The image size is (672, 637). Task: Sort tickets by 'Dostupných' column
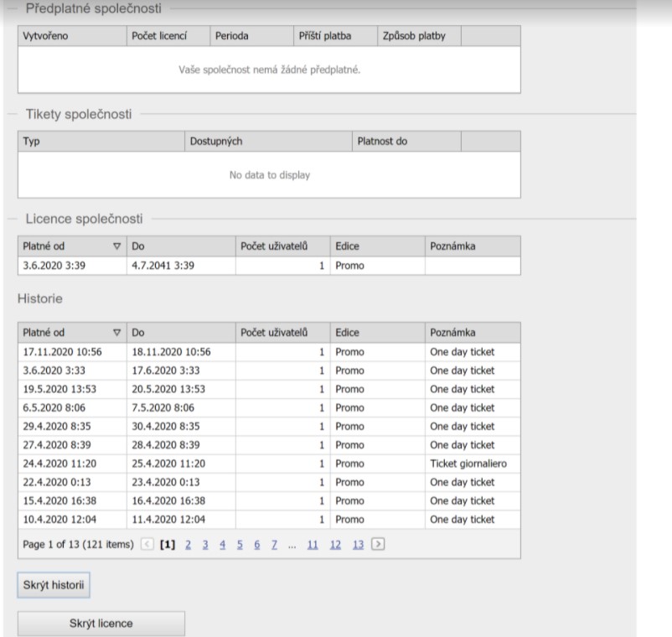point(266,141)
